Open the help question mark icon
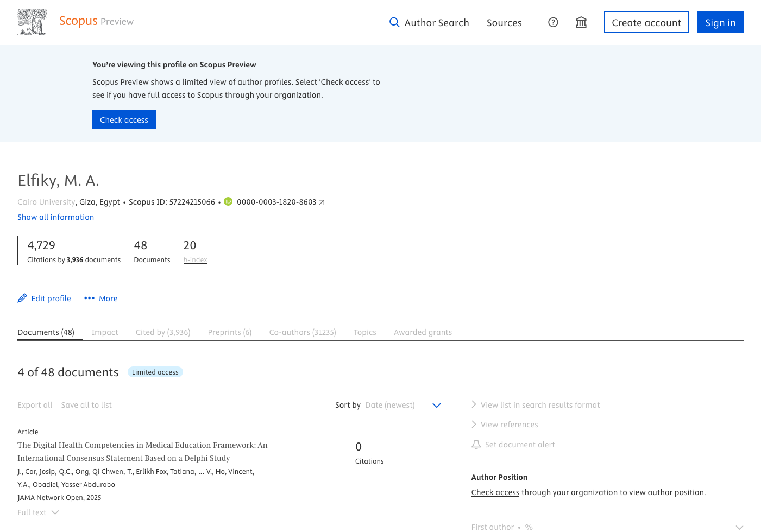Viewport: 761px width, 532px height. (553, 22)
